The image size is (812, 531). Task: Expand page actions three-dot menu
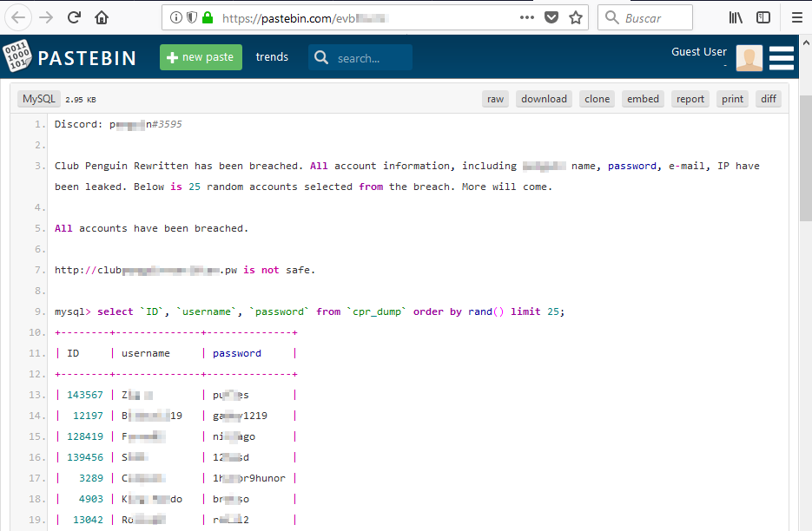tap(527, 17)
